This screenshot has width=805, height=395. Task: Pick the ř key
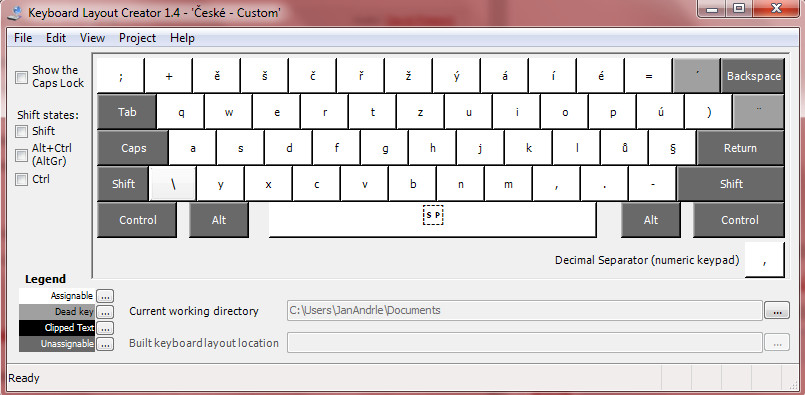coord(361,76)
